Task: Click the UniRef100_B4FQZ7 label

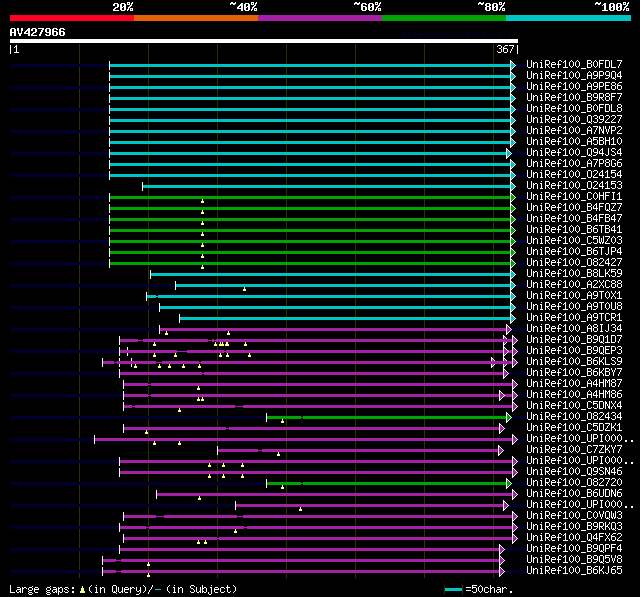Action: click(574, 208)
